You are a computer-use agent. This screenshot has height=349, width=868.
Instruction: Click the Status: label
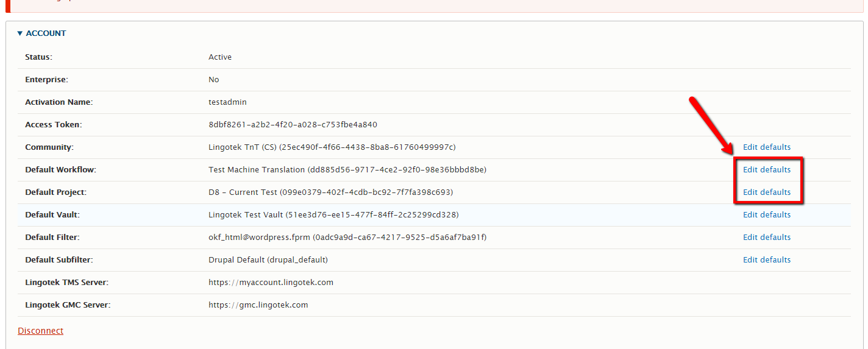click(38, 57)
